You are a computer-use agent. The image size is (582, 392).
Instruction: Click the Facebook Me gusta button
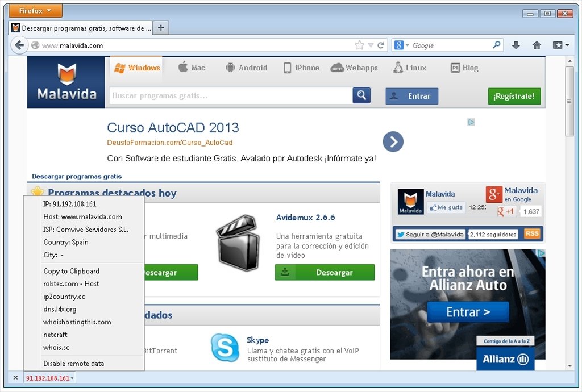point(446,207)
